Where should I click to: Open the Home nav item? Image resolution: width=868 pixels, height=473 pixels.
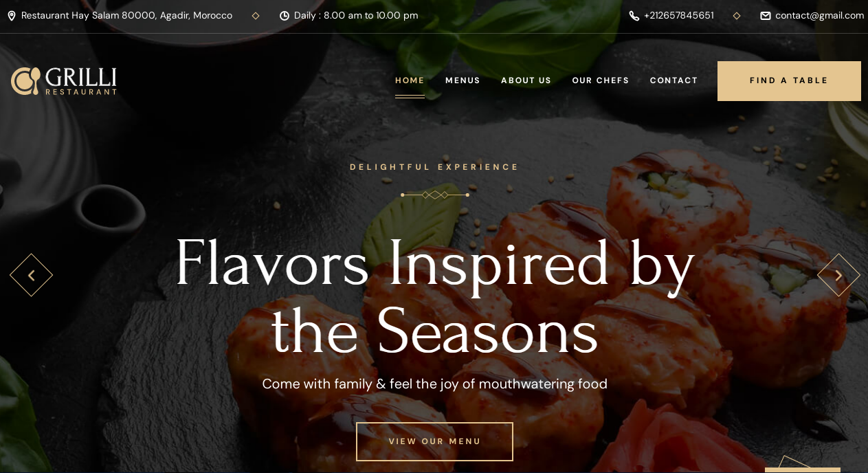(x=410, y=80)
